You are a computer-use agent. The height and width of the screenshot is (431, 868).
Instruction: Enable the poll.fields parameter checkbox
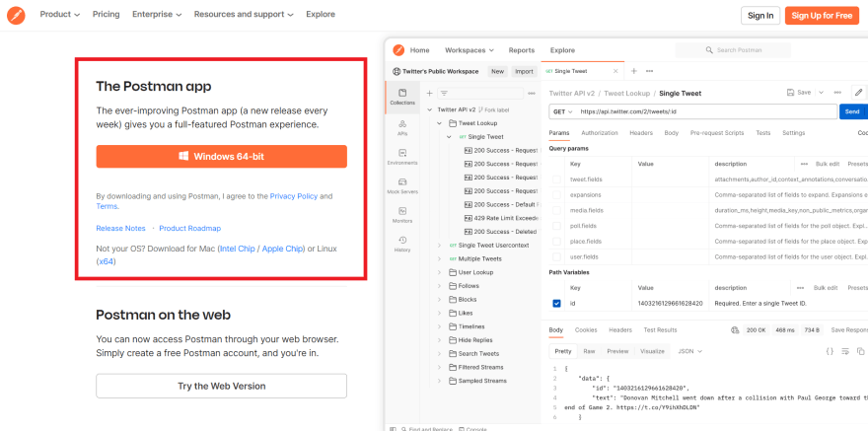click(557, 226)
